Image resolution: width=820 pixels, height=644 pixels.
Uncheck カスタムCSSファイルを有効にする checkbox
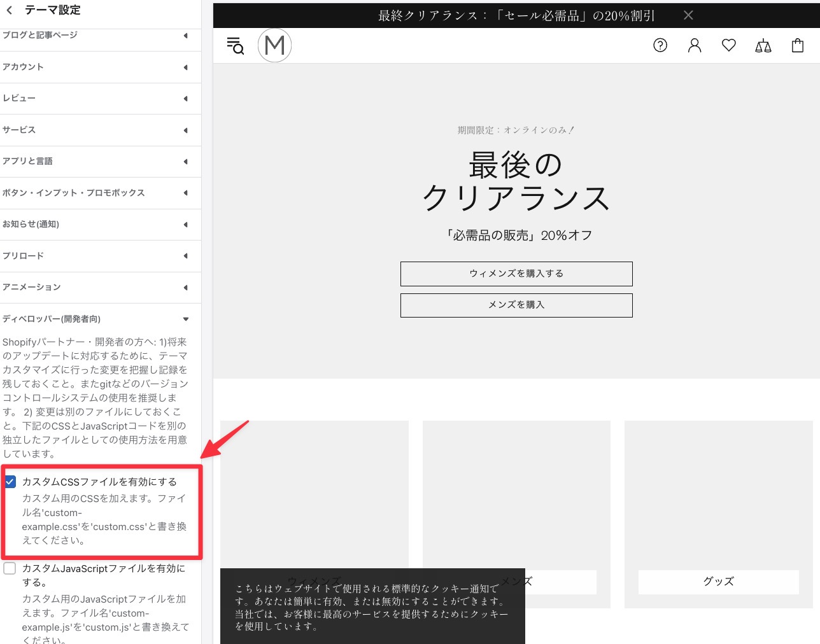coord(10,482)
